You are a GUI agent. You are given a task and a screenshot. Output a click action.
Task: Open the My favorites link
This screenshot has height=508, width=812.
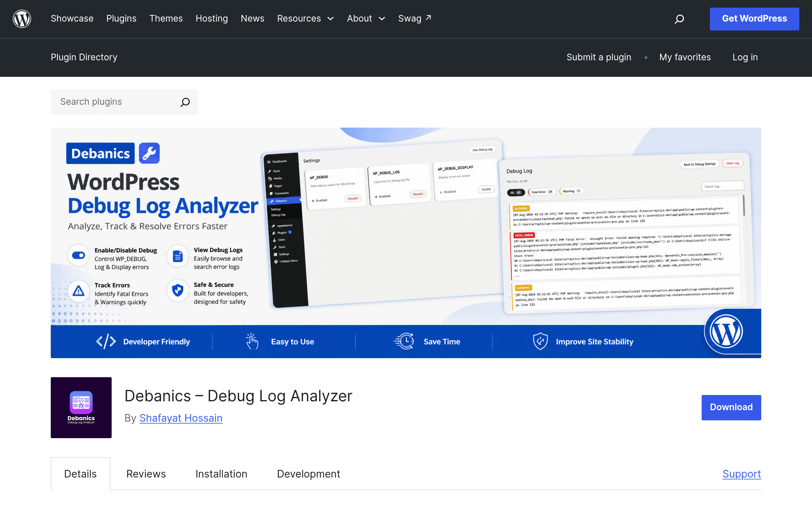pos(685,57)
